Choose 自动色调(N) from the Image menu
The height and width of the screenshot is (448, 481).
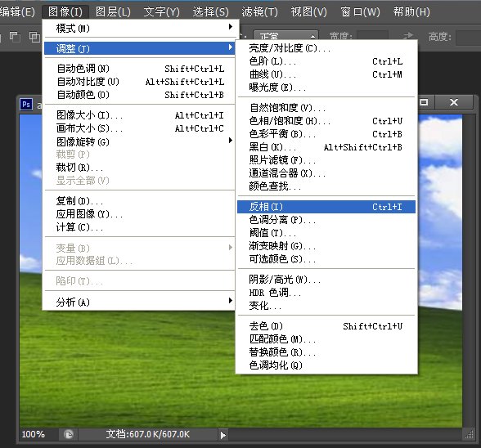point(140,69)
